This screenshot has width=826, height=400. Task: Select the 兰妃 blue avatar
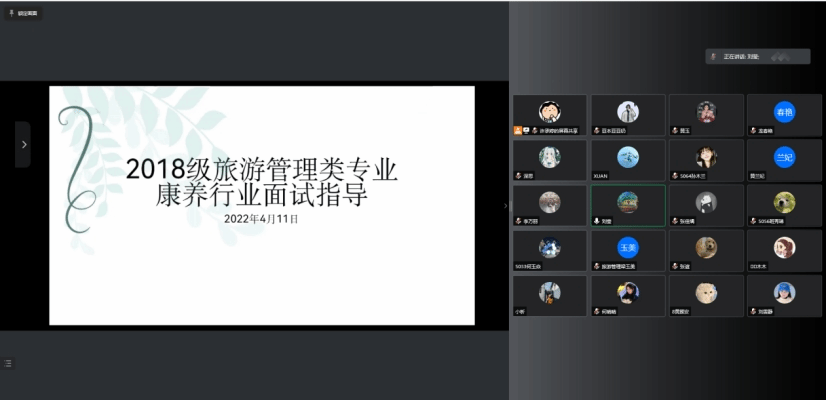[784, 157]
